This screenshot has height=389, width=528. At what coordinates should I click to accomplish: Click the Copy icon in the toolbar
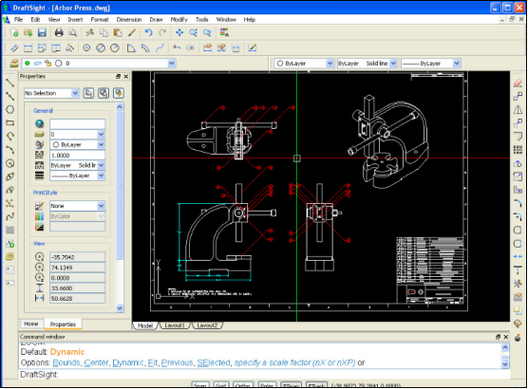tap(104, 33)
